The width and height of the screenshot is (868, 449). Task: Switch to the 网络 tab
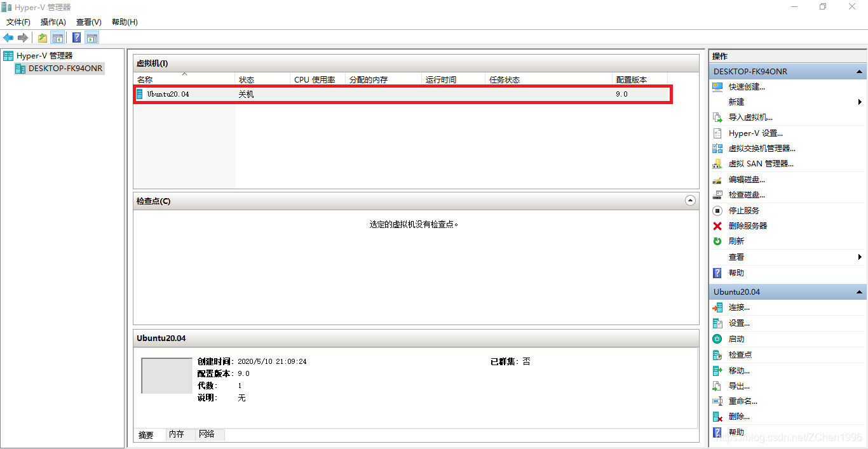[x=207, y=434]
